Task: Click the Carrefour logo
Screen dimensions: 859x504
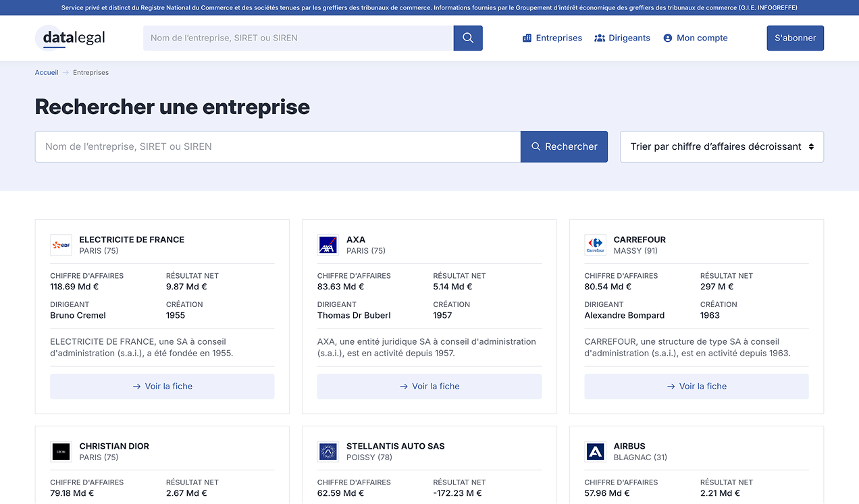Action: pos(596,245)
